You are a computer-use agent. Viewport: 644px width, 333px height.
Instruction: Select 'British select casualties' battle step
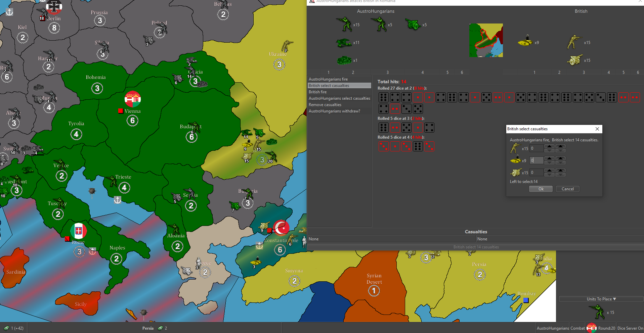pyautogui.click(x=339, y=86)
